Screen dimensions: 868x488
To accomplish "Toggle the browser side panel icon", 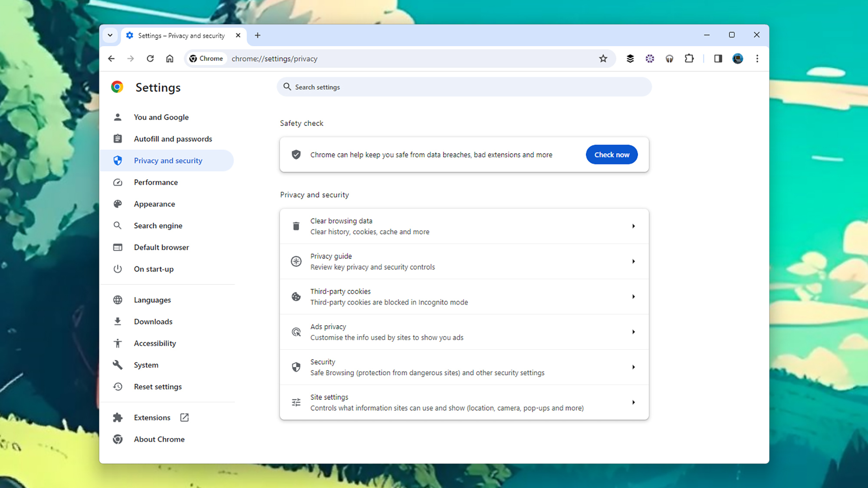I will (718, 59).
